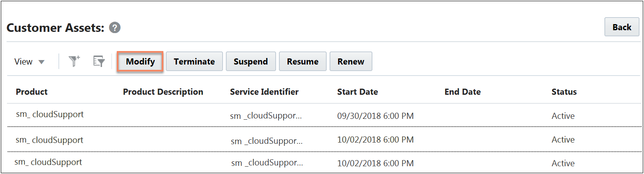The height and width of the screenshot is (174, 644).
Task: Open the View dropdown menu
Action: pos(29,62)
